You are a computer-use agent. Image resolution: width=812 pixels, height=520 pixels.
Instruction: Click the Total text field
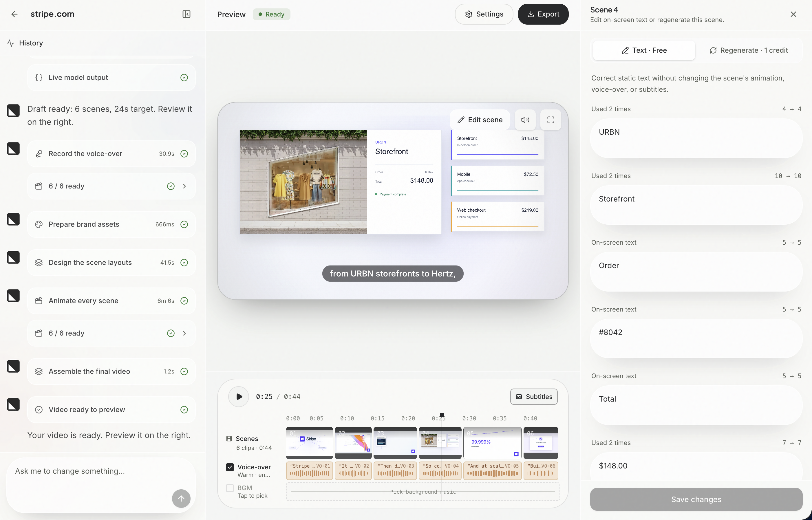pyautogui.click(x=696, y=405)
